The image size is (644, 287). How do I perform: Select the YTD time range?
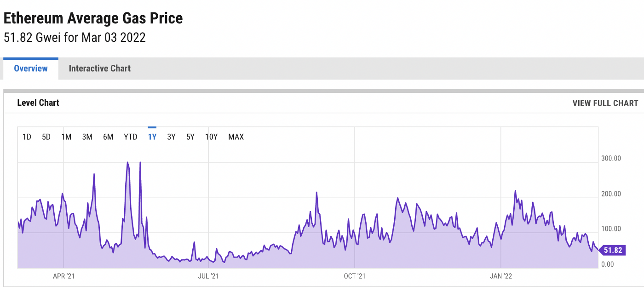[131, 137]
